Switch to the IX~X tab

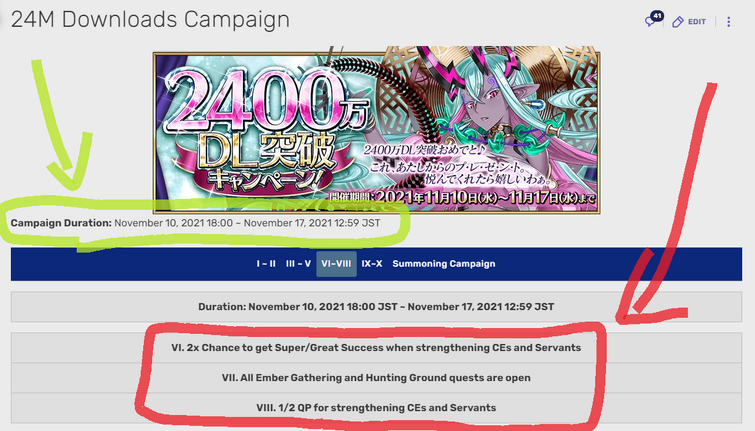coord(372,264)
